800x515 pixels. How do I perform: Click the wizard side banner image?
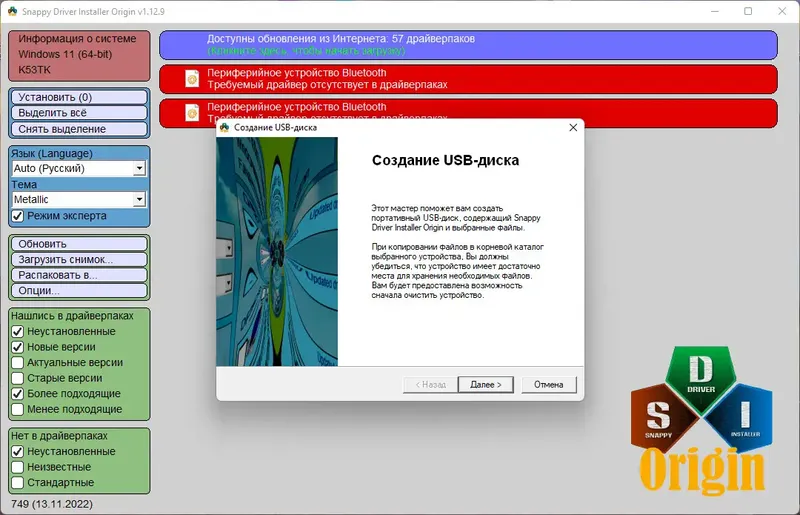click(277, 251)
